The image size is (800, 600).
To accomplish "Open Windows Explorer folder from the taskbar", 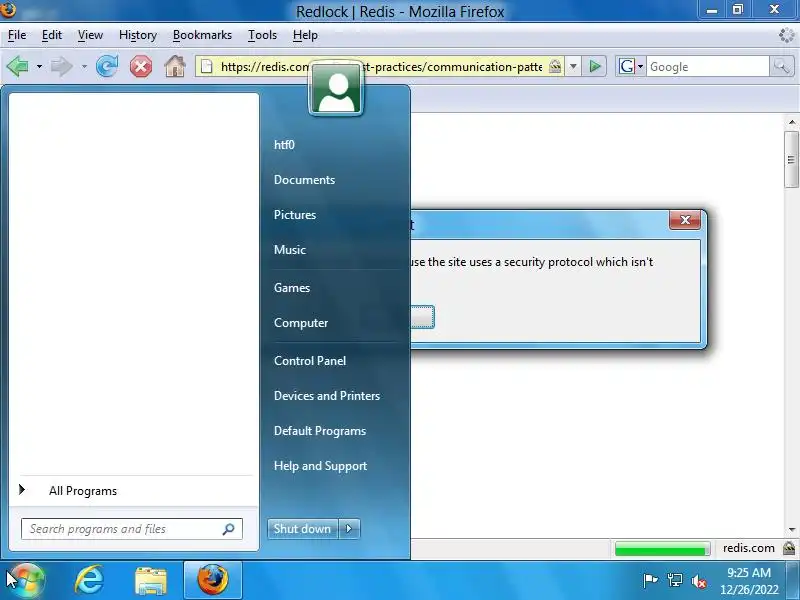I will (x=151, y=581).
